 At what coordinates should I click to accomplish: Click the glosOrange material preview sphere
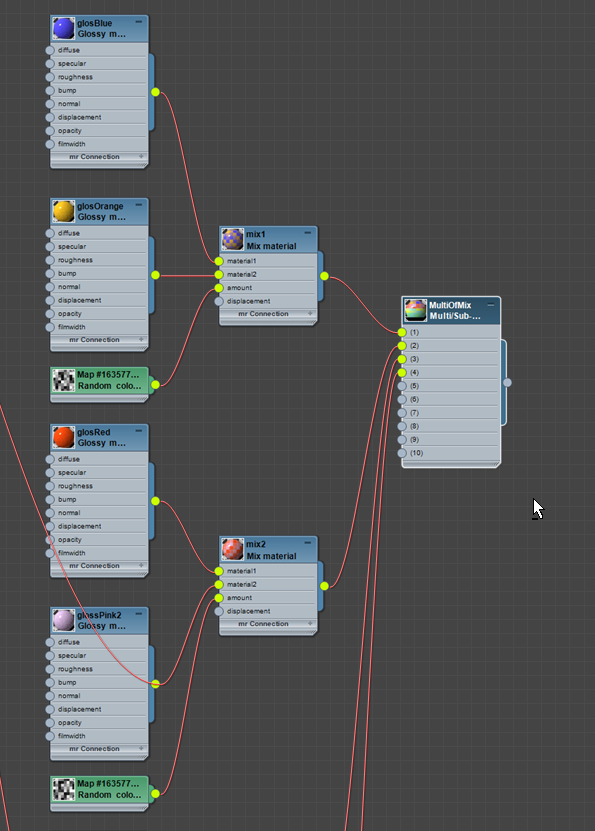(64, 211)
